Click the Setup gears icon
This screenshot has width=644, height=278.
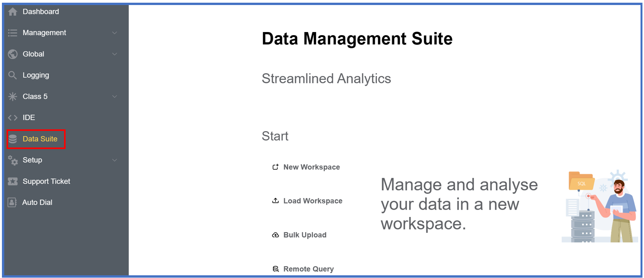tap(13, 160)
